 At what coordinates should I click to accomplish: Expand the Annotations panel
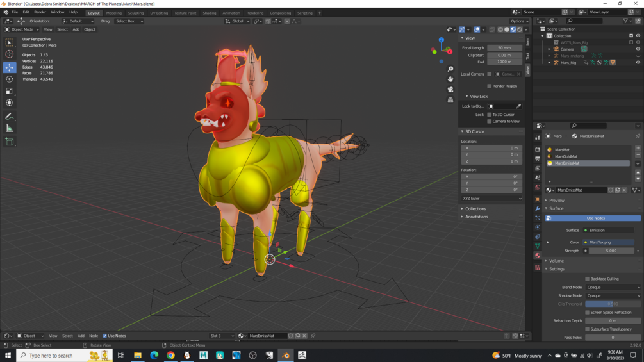click(x=475, y=217)
